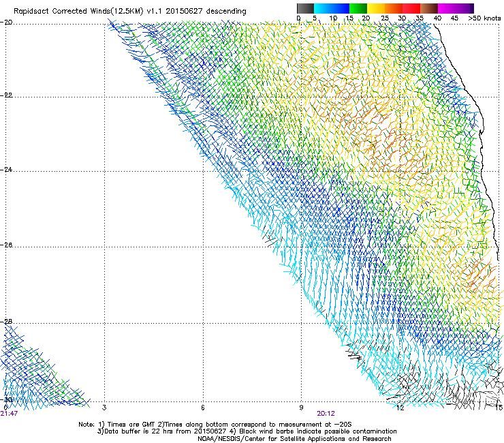
Task: Click the purple '20:12' time label
Action: [326, 414]
